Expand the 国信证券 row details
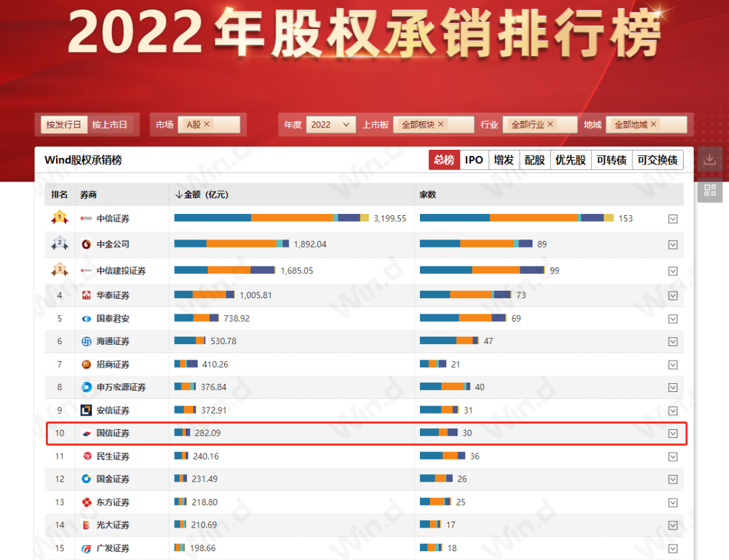Viewport: 729px width, 560px height. tap(673, 434)
